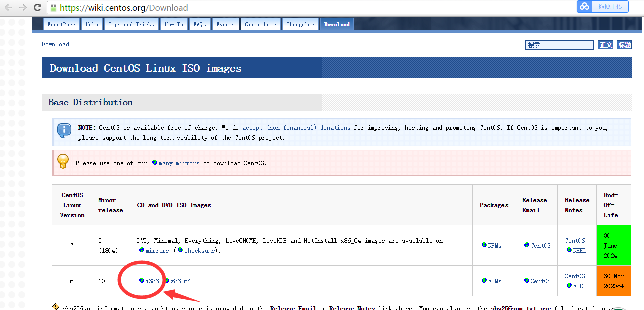Image resolution: width=644 pixels, height=310 pixels.
Task: Click the 正文 search button
Action: point(605,44)
